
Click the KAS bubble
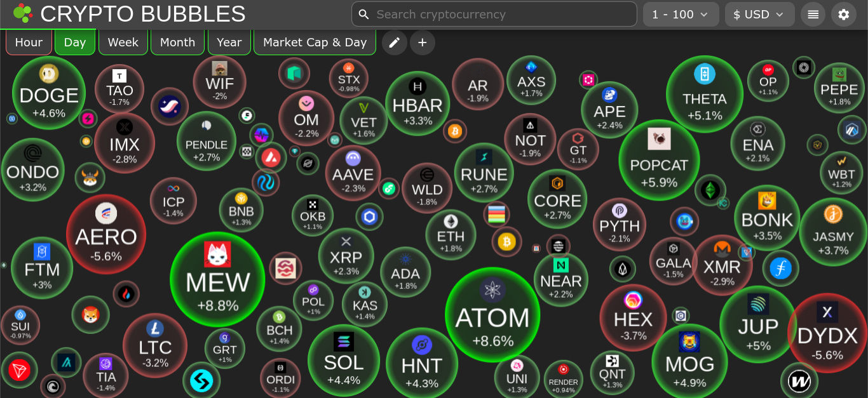coord(365,303)
